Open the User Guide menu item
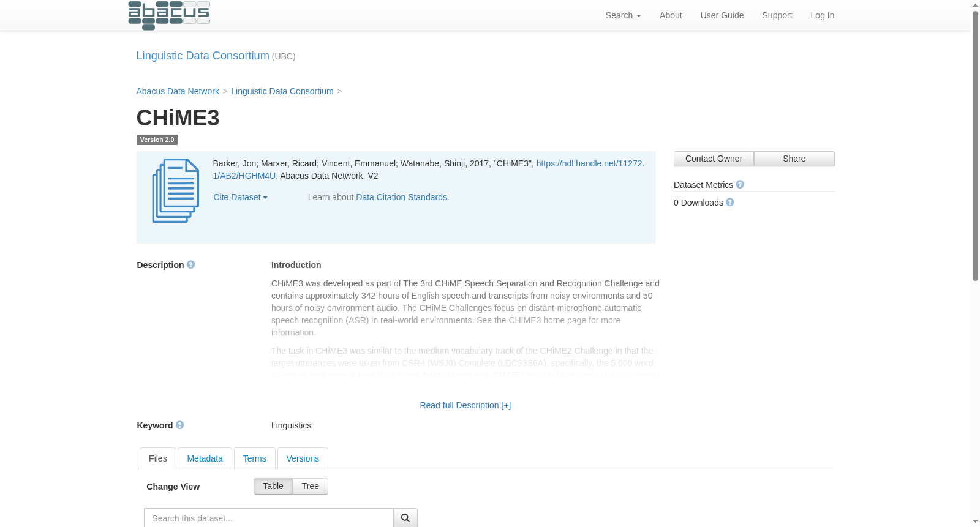The height and width of the screenshot is (527, 980). (722, 15)
